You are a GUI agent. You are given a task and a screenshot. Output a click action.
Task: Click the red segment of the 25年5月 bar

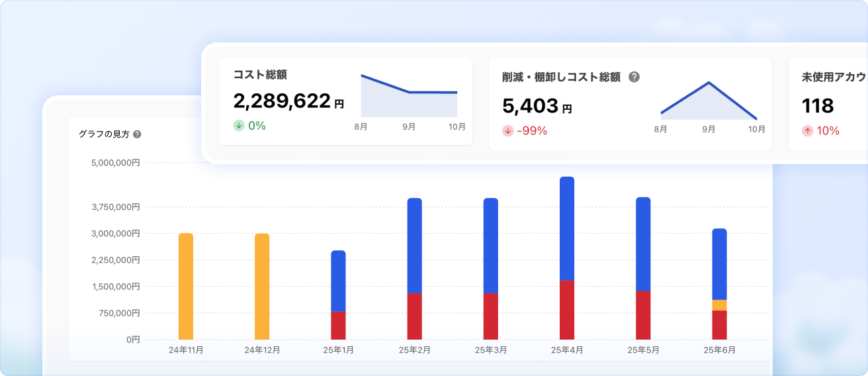point(643,315)
